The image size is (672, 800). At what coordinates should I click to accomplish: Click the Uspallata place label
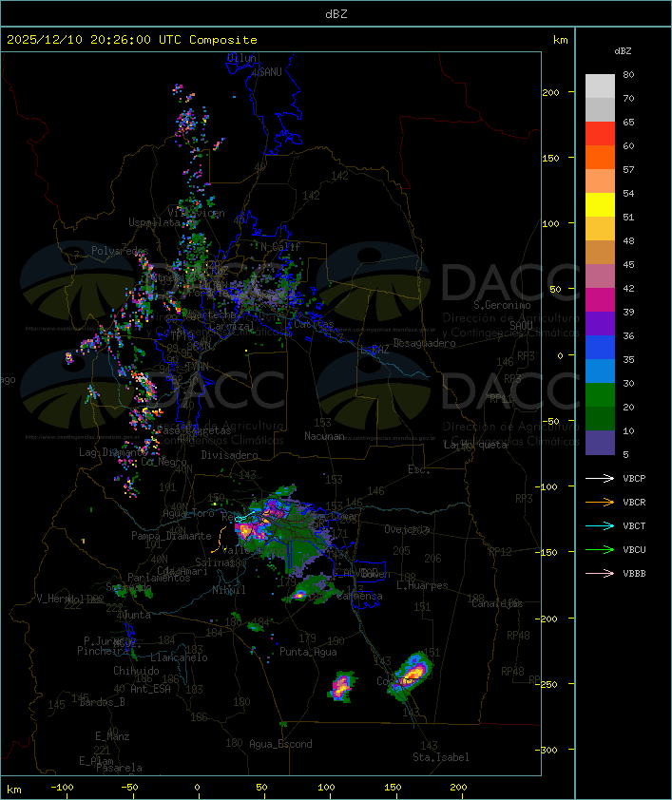[154, 222]
